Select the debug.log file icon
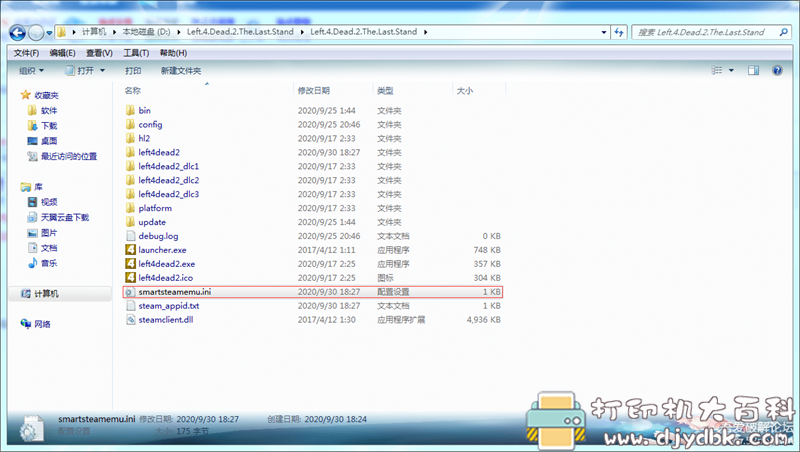This screenshot has width=800, height=452. coord(130,236)
